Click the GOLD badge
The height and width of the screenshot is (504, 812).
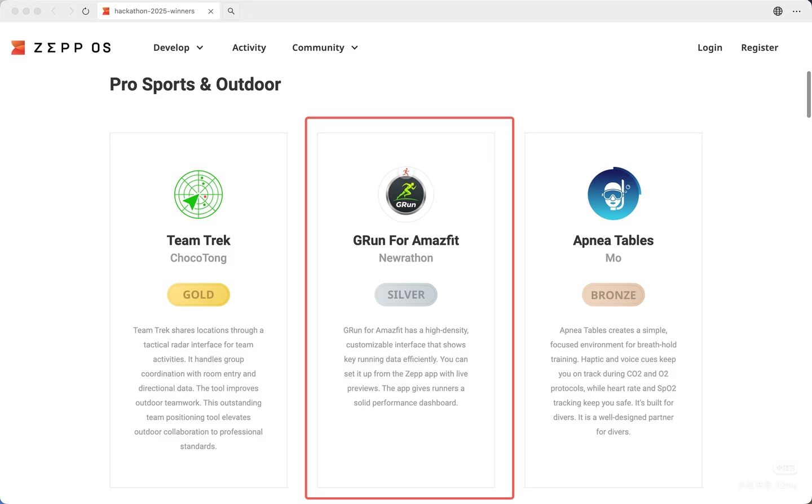click(x=198, y=295)
